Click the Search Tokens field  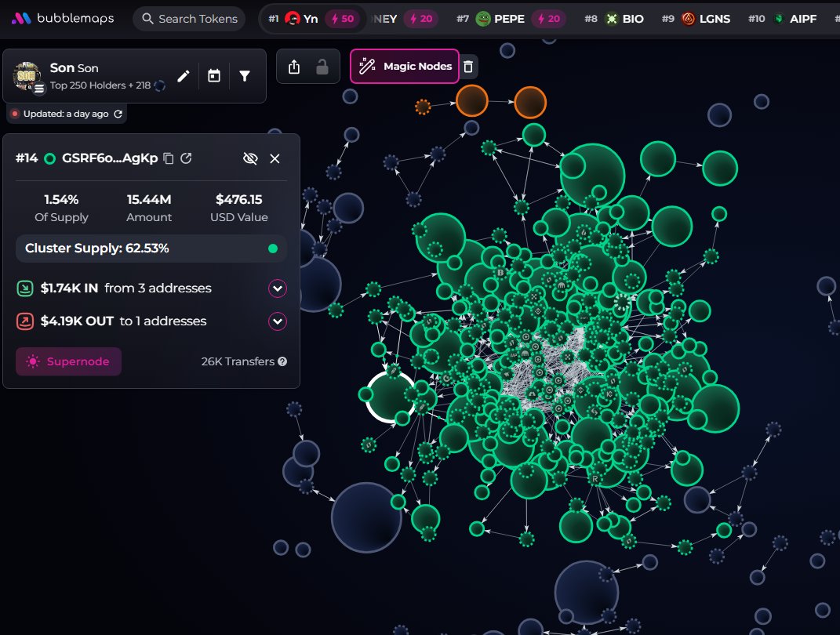pos(189,19)
